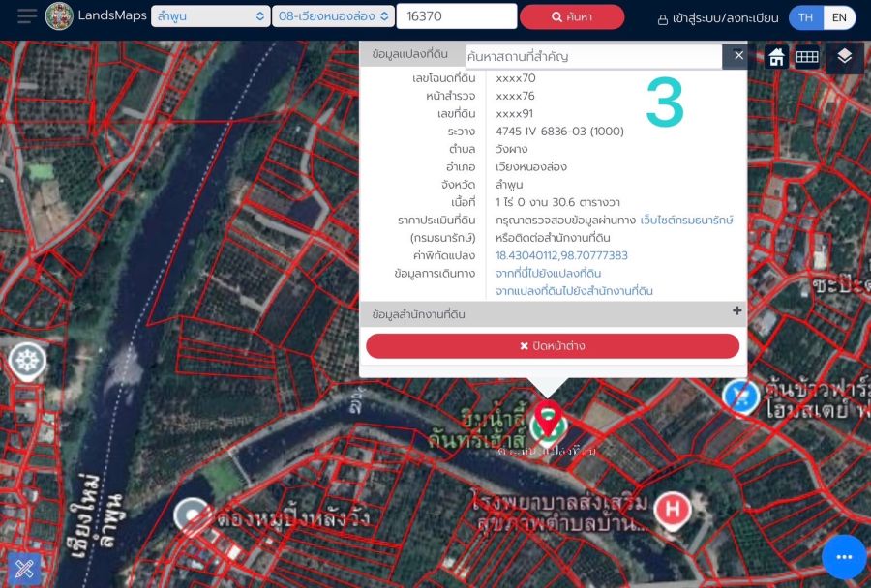
Task: Click the ปิดหน้าต่าง close window button
Action: tap(553, 346)
